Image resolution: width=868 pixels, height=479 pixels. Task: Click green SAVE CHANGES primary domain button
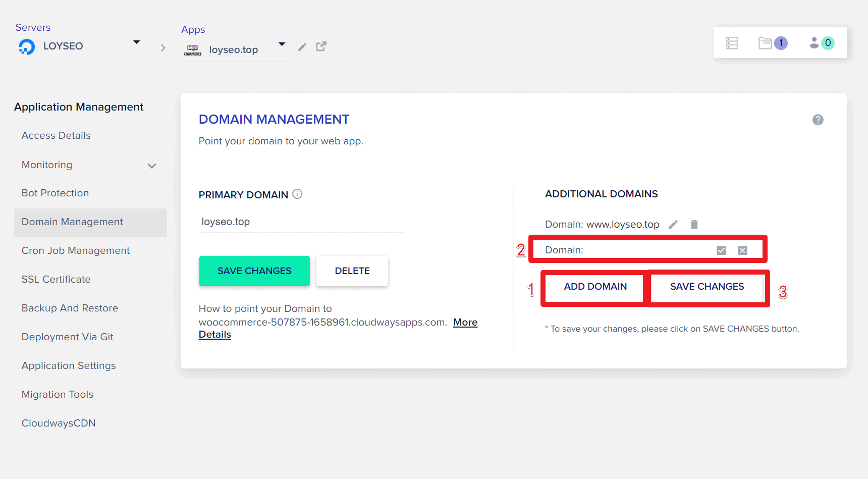(254, 271)
